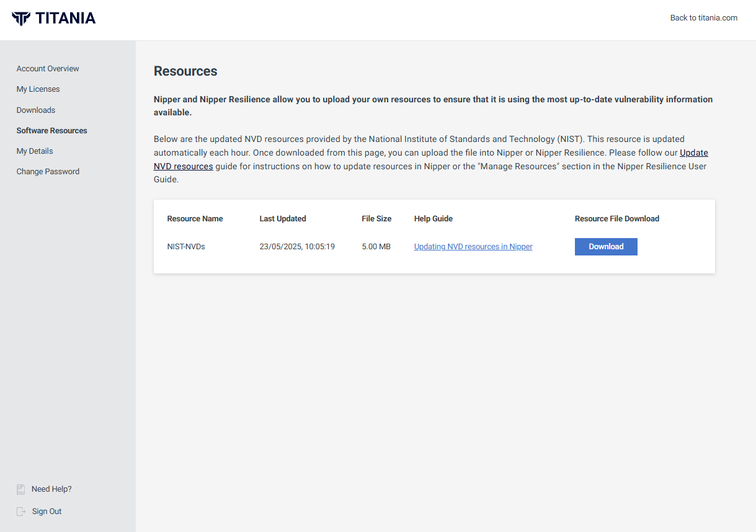Go back to titania.com
Image resolution: width=756 pixels, height=532 pixels.
pos(704,18)
